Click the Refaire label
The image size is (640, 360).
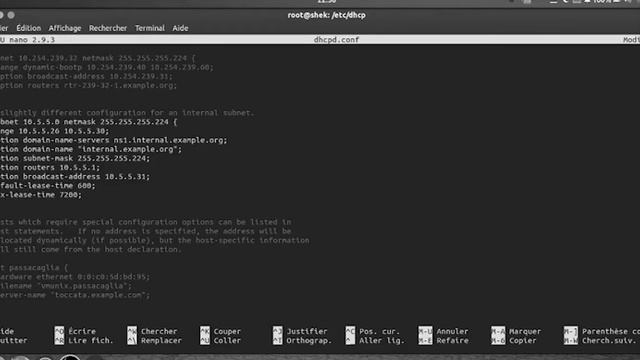pos(452,340)
